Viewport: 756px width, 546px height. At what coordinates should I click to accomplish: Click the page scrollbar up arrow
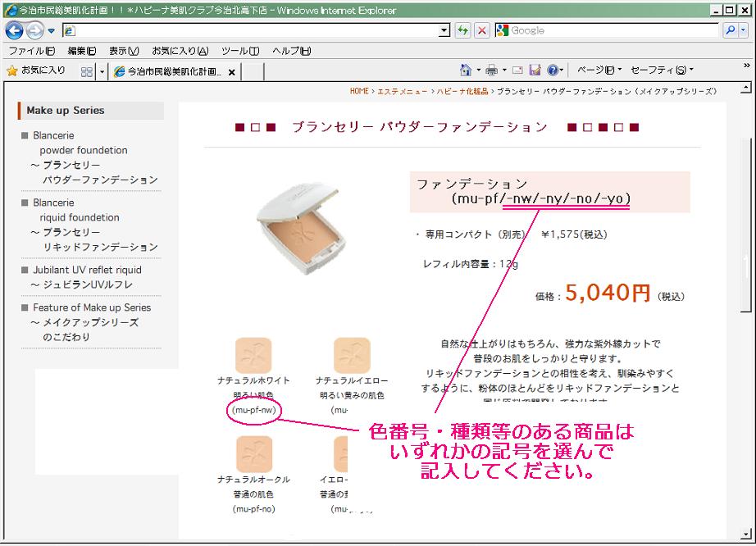746,89
